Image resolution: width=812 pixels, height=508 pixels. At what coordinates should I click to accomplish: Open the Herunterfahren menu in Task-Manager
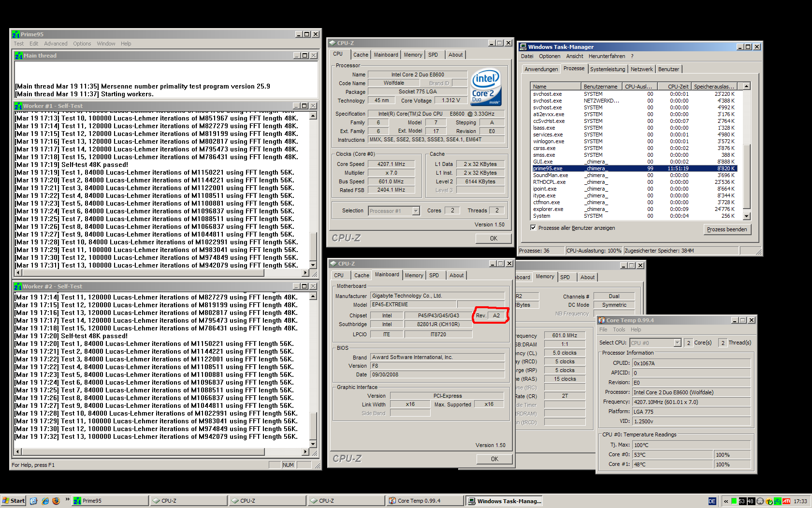point(607,56)
